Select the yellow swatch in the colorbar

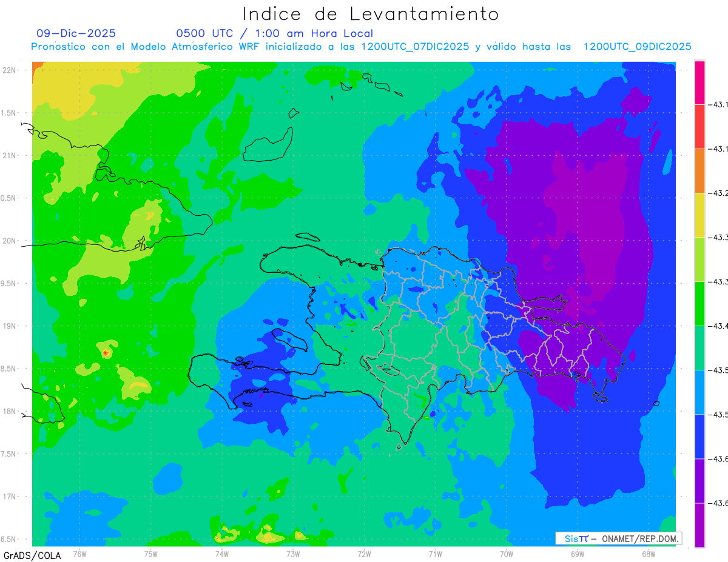point(699,215)
